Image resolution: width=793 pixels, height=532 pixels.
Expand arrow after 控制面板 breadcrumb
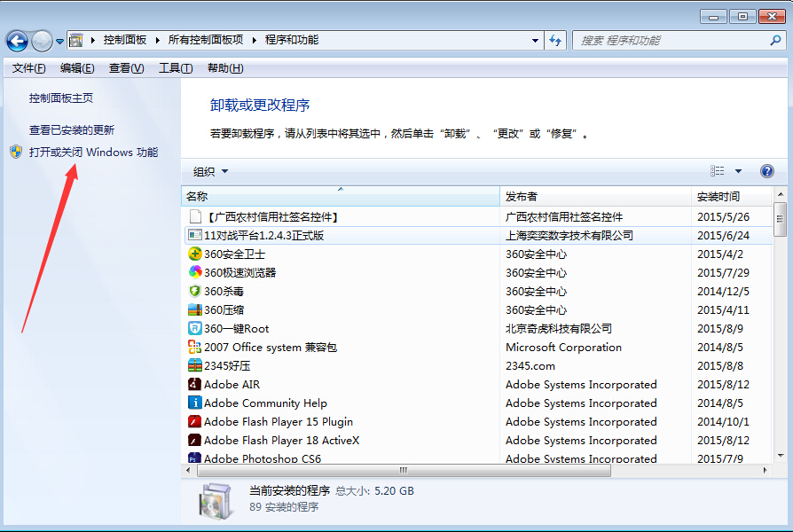pyautogui.click(x=157, y=41)
